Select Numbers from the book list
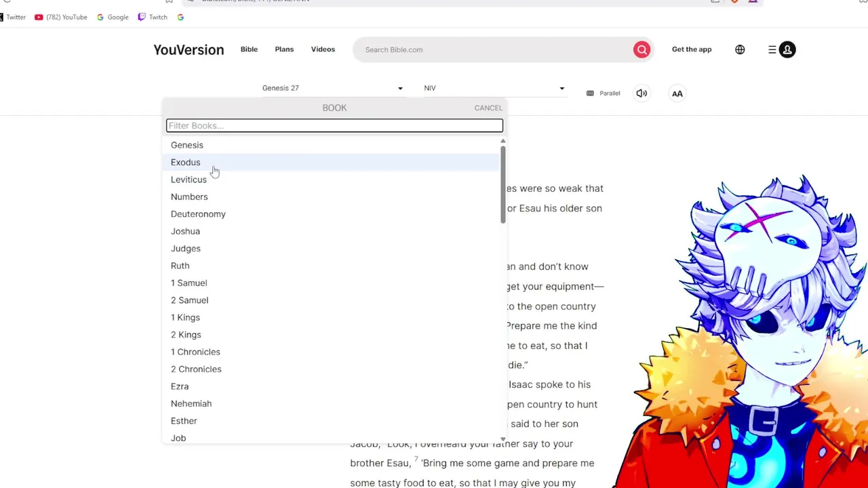Screen dimensions: 868x488 pyautogui.click(x=332, y=197)
